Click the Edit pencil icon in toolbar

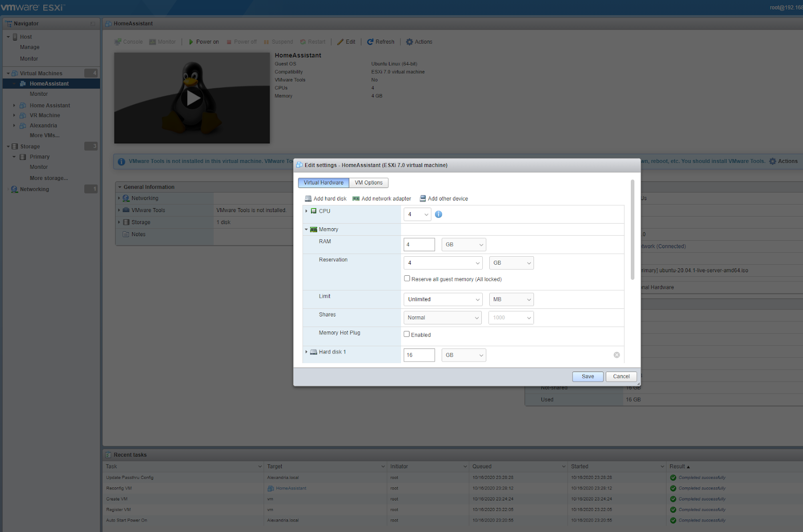340,42
